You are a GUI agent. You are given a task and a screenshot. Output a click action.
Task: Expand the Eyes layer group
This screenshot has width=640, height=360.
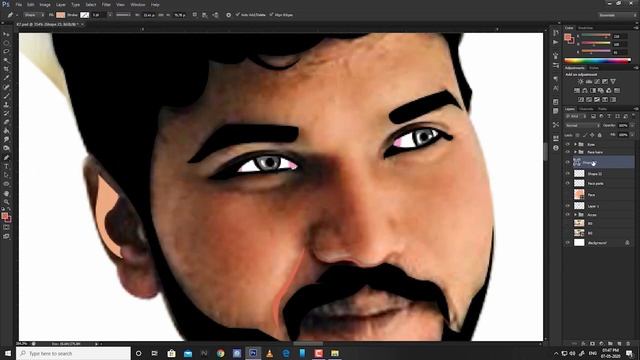pos(575,144)
